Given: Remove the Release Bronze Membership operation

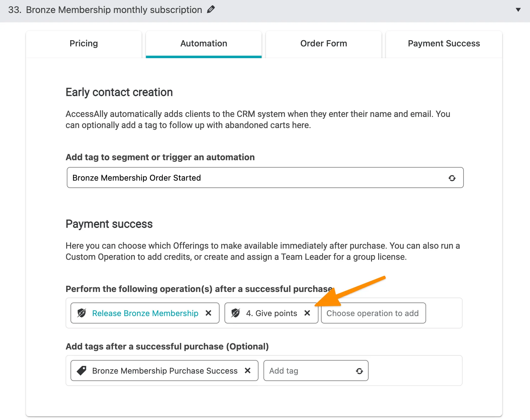Looking at the screenshot, I should click(x=208, y=313).
